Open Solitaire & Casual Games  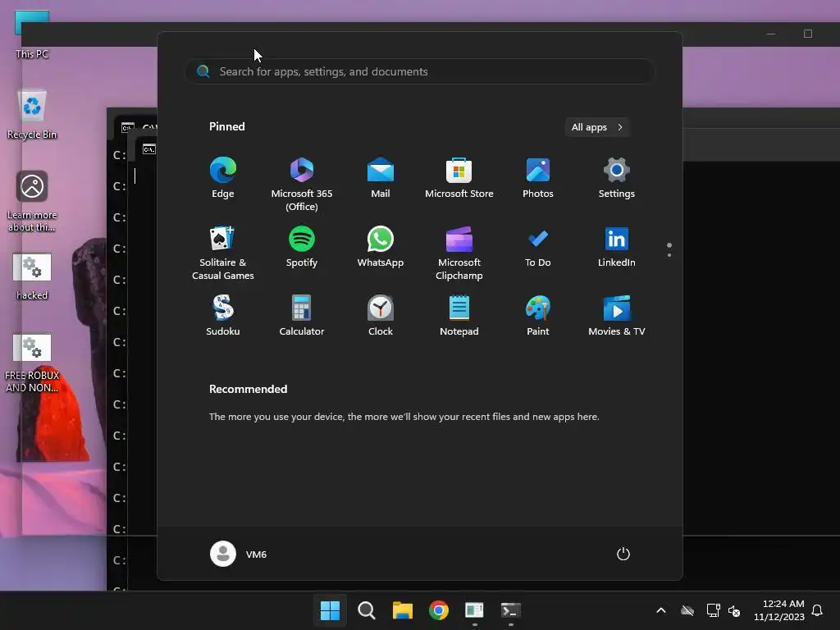point(223,253)
